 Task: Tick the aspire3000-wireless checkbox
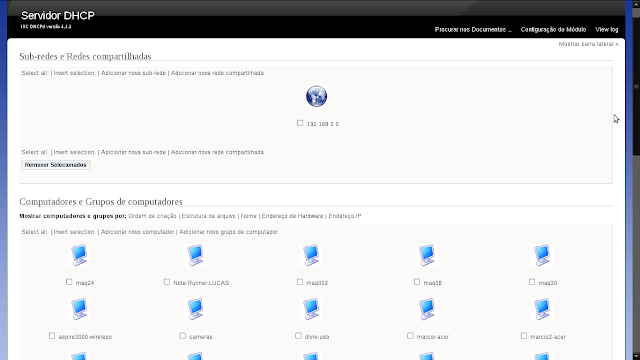[52, 336]
